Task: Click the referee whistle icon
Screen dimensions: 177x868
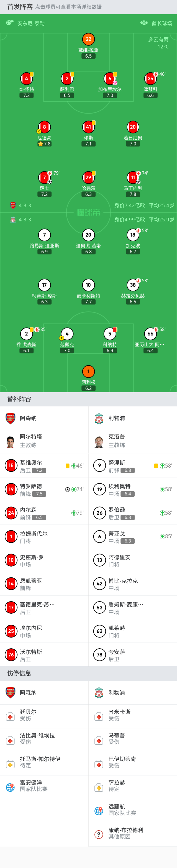Action: [x=9, y=23]
